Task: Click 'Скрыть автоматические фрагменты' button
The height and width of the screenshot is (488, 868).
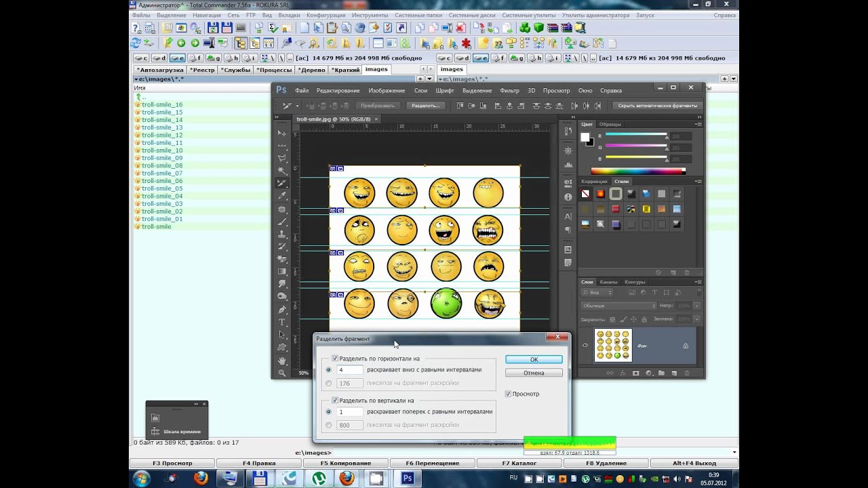Action: point(657,106)
